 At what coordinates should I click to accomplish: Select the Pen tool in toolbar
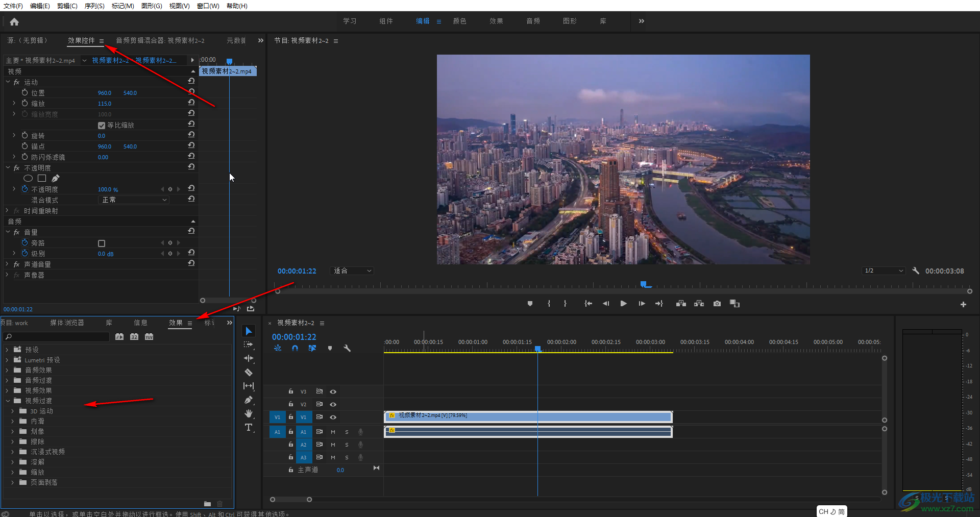tap(249, 400)
